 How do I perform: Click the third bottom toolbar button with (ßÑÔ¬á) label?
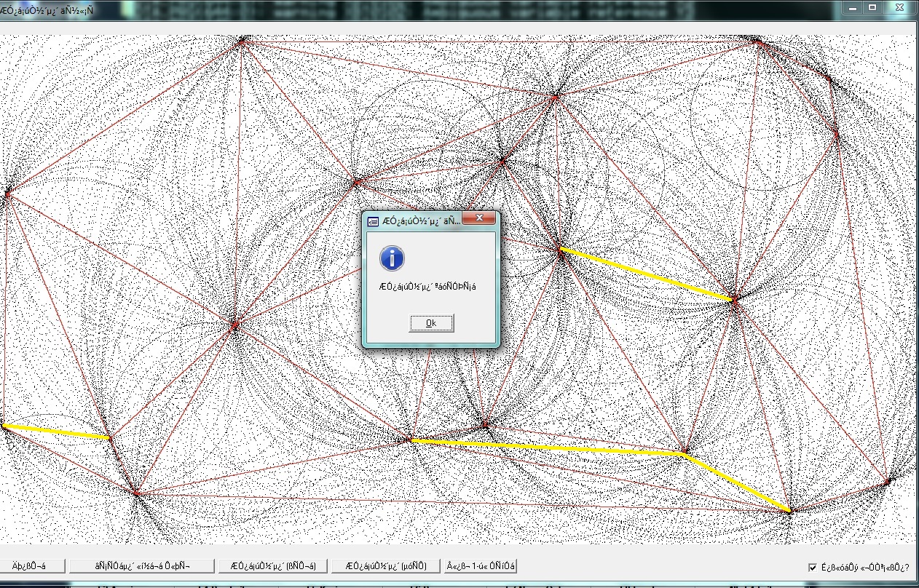coord(273,565)
